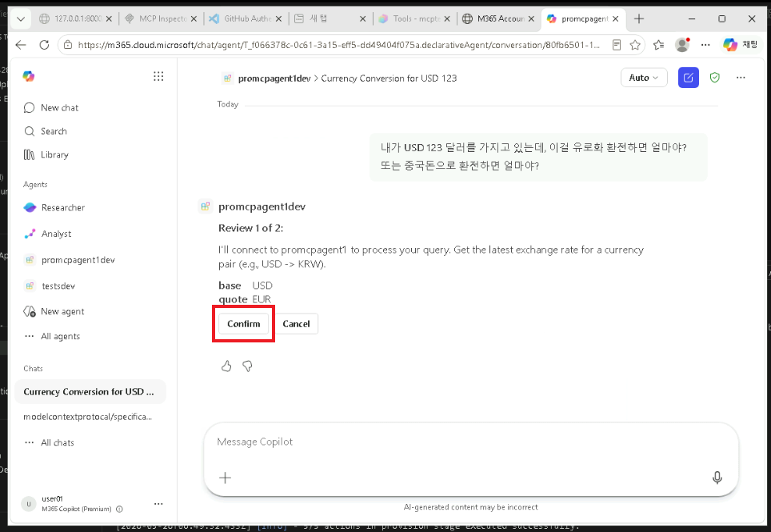This screenshot has height=532, width=771.
Task: Open the Copilot 채팅 sidebar button
Action: coord(740,45)
